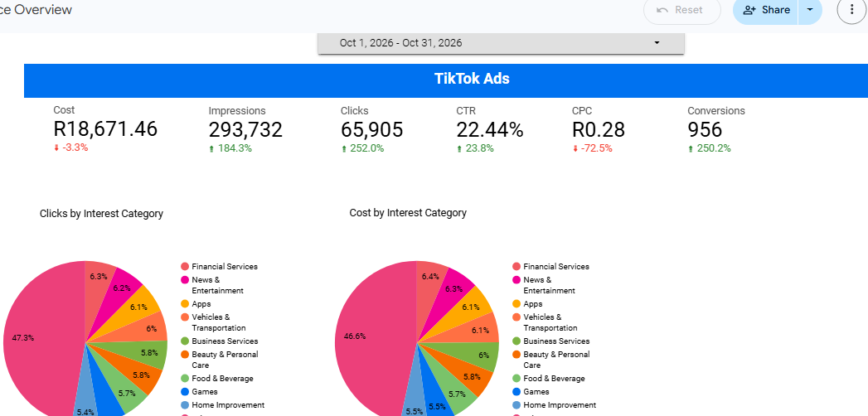Select the 46.6% slice in Cost pie
The image size is (868, 416).
370,336
